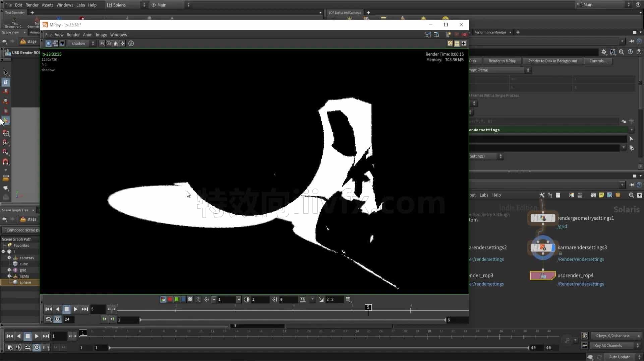
Task: Toggle MPlay alpha channel display
Action: 190,299
